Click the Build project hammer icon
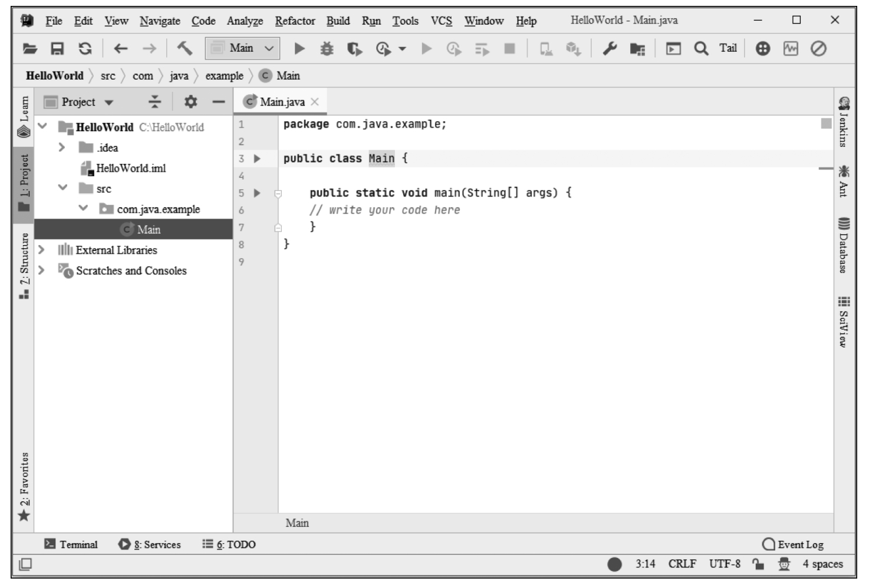Viewport: 869px width, 588px height. pyautogui.click(x=185, y=48)
